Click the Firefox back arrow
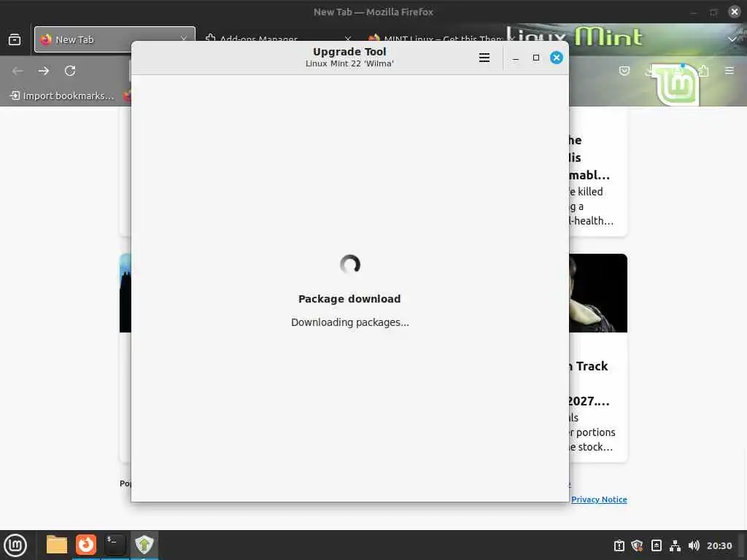Screen dimensions: 747x560 (18, 71)
